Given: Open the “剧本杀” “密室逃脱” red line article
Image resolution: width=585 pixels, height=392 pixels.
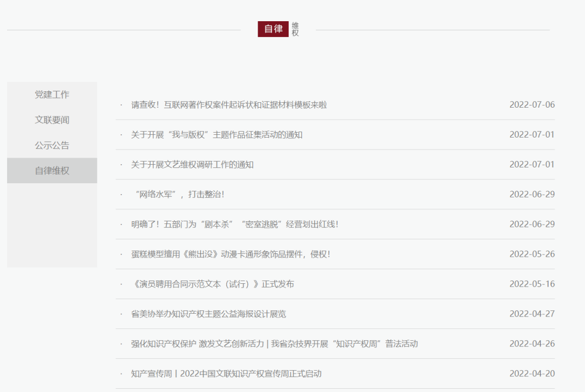Looking at the screenshot, I should 234,225.
